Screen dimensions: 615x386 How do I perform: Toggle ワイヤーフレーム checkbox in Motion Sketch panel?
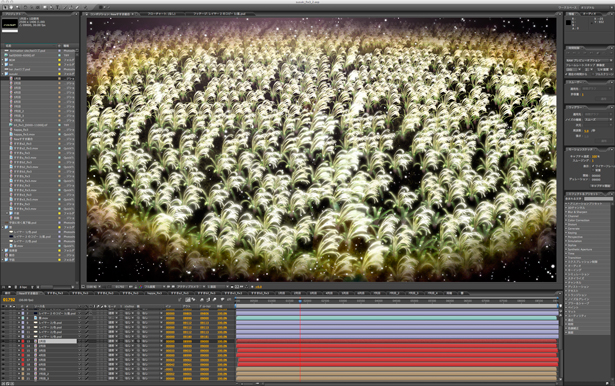[593, 166]
